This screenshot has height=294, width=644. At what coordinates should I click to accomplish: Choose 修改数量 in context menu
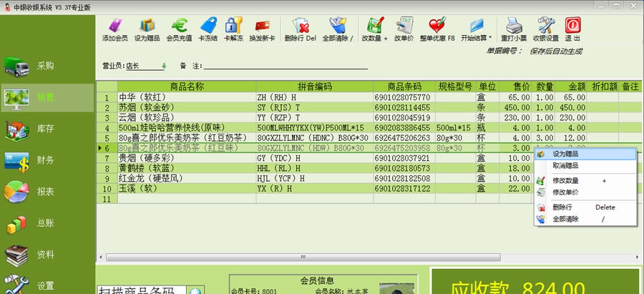click(585, 181)
